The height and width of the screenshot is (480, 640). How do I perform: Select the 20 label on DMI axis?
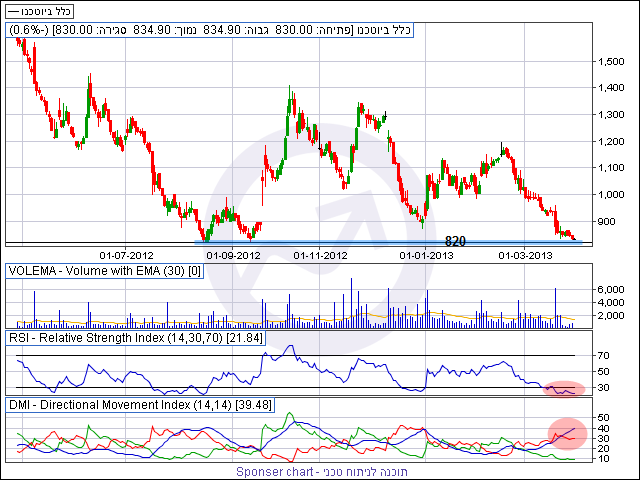pyautogui.click(x=604, y=449)
